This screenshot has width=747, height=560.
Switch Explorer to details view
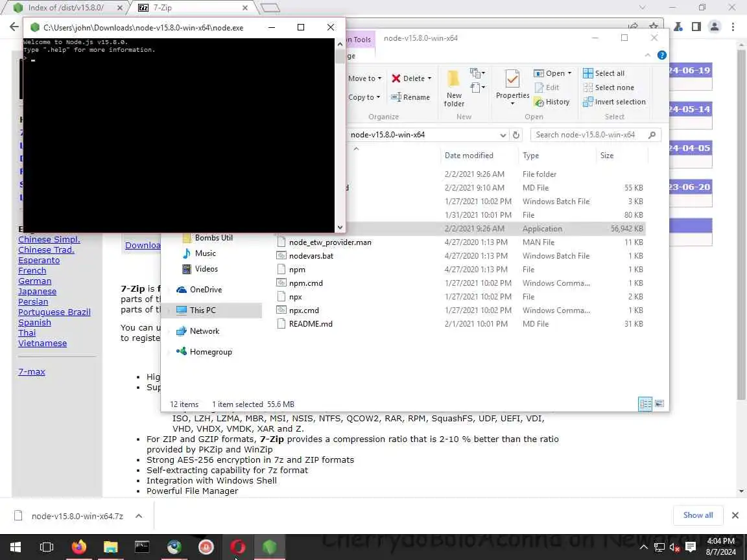point(645,404)
